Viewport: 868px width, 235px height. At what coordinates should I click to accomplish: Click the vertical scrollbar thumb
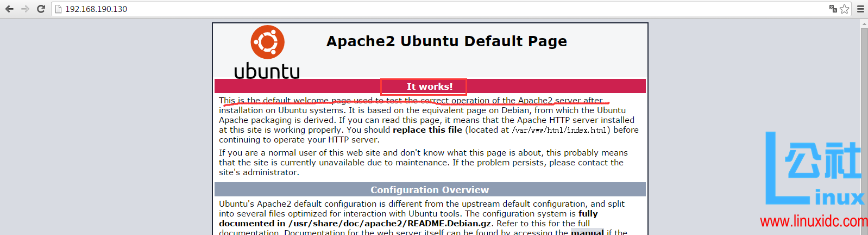(864, 131)
